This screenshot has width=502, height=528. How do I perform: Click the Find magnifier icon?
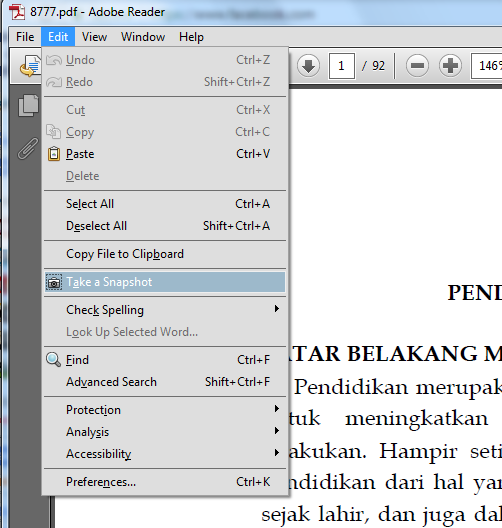[54, 360]
